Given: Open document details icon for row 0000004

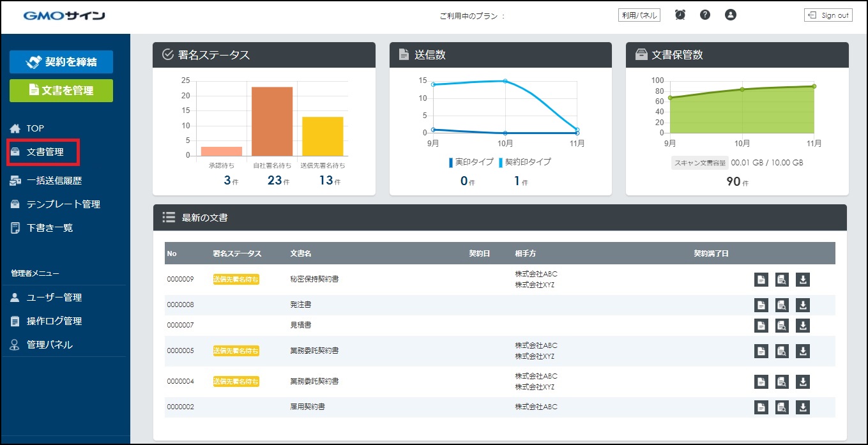Looking at the screenshot, I should pyautogui.click(x=761, y=382).
